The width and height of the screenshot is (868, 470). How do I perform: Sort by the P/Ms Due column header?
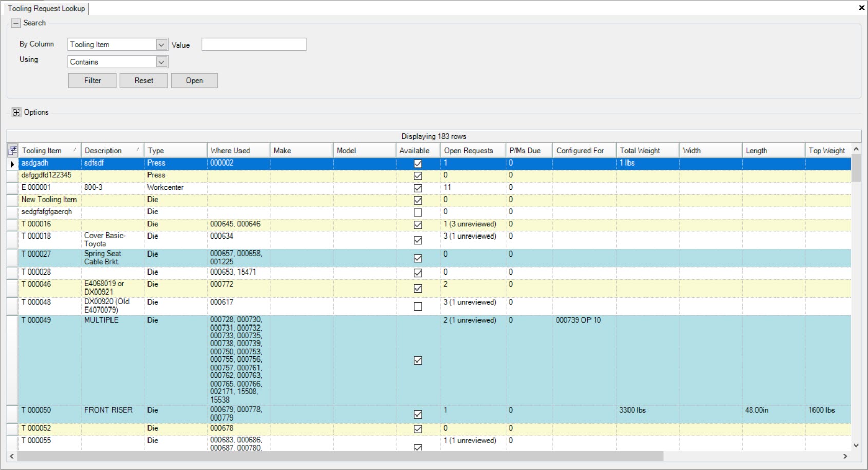pyautogui.click(x=529, y=151)
